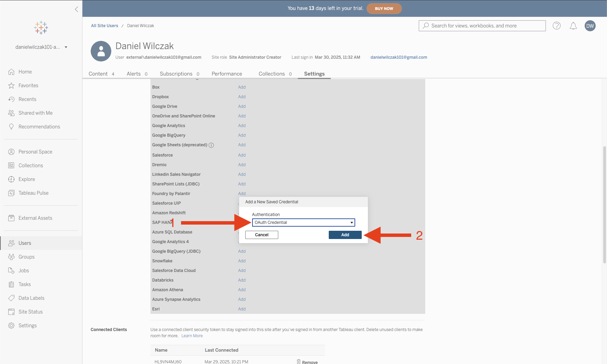The width and height of the screenshot is (607, 364).
Task: Click the DW user avatar
Action: point(590,26)
